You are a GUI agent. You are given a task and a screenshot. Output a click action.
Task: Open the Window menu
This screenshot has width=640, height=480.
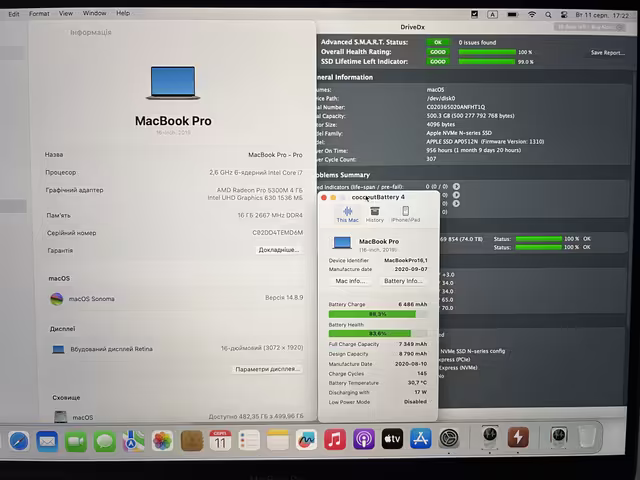click(x=94, y=13)
